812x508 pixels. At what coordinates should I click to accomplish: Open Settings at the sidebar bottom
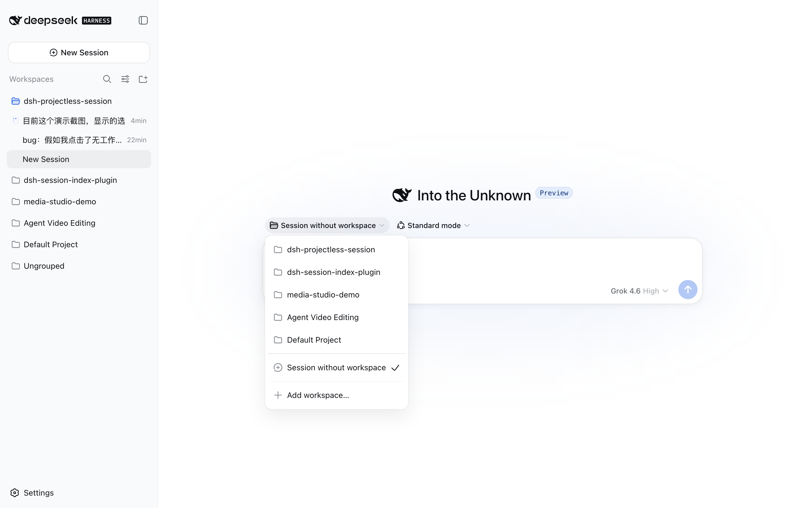[x=32, y=492]
